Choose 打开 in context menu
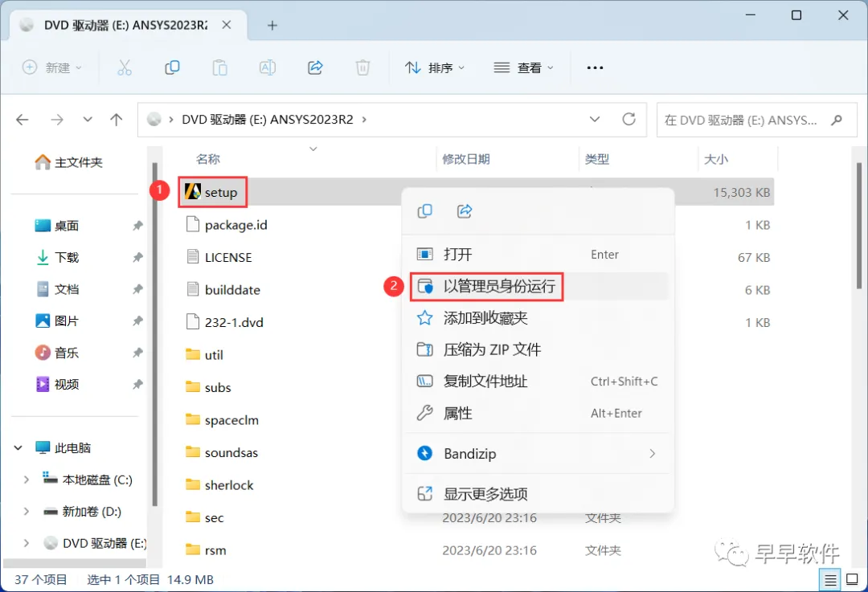 [538, 255]
